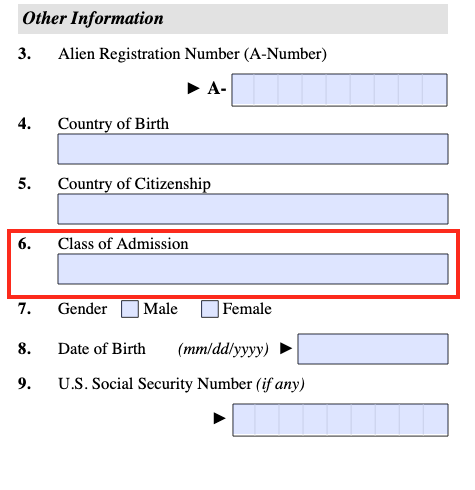Click the first cell of the Social Security Number

[244, 420]
